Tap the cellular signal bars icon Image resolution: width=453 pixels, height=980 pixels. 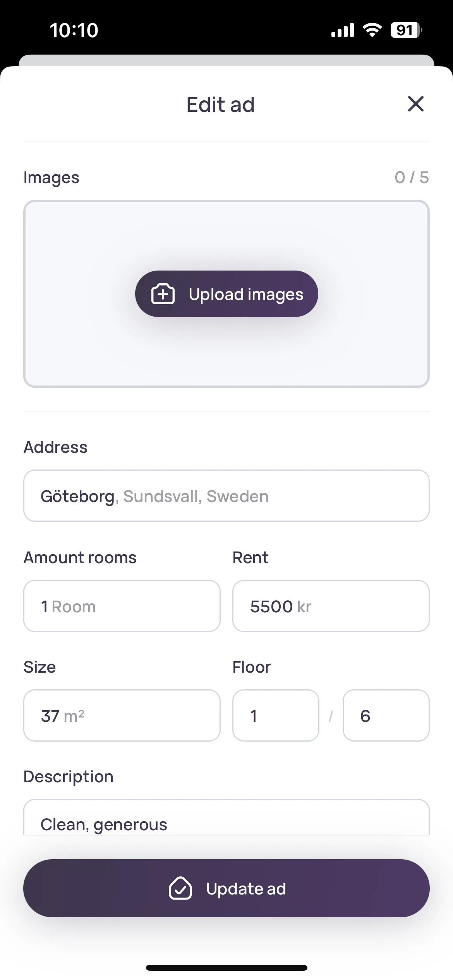[x=343, y=30]
